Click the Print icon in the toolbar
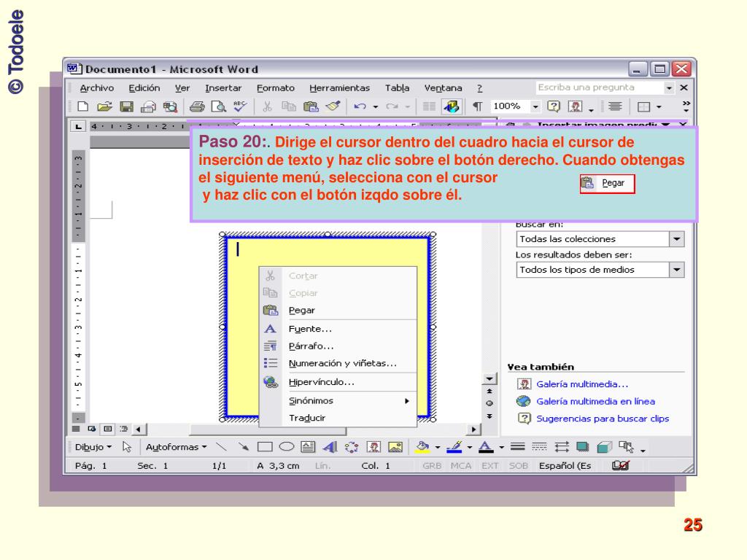 pyautogui.click(x=197, y=106)
